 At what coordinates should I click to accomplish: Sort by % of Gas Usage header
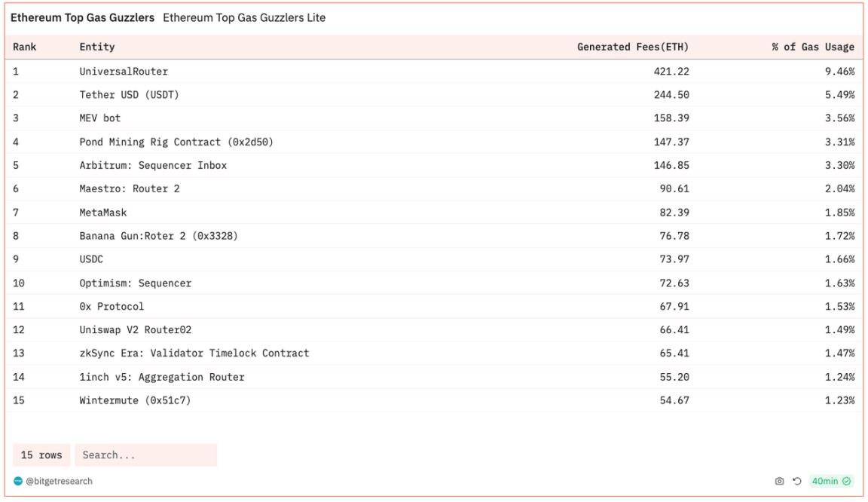tap(812, 47)
